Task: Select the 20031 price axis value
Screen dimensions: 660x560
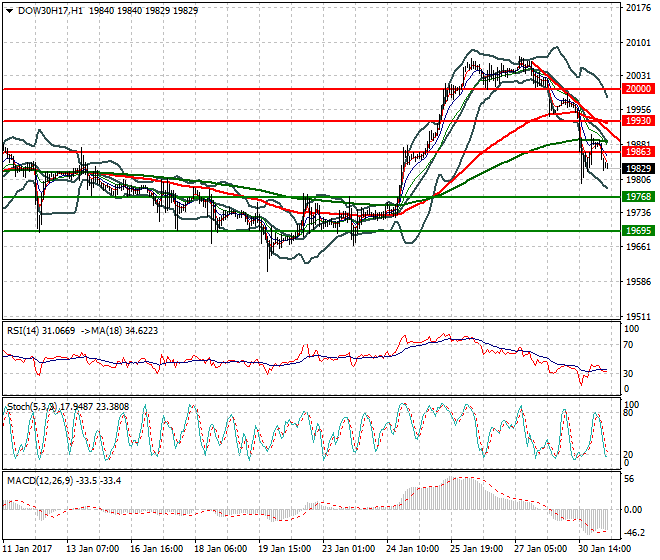Action: coord(638,76)
